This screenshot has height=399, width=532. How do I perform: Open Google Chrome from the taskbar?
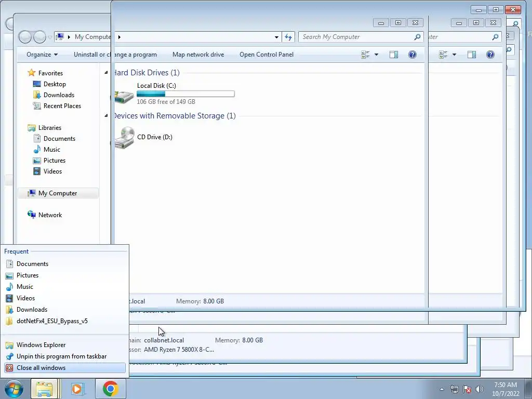[x=111, y=389]
